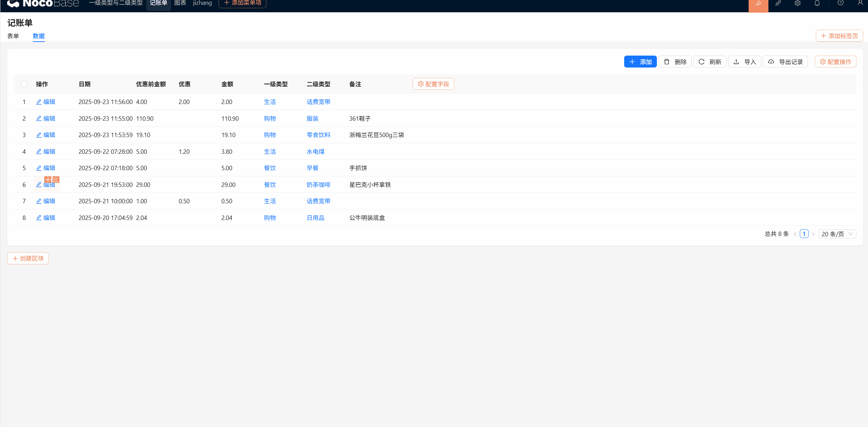This screenshot has width=868, height=427.
Task: Open the plugin manager plug icon
Action: (x=778, y=3)
